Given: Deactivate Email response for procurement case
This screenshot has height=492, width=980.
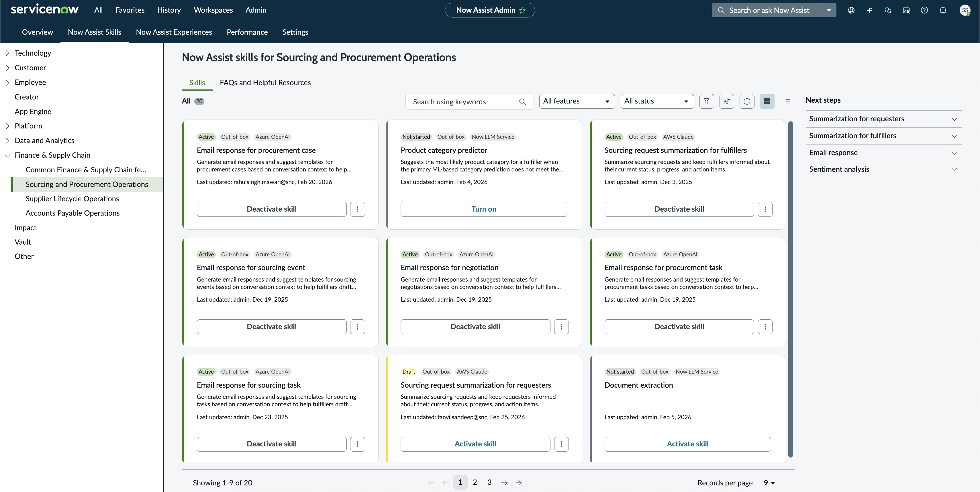Looking at the screenshot, I should point(272,209).
